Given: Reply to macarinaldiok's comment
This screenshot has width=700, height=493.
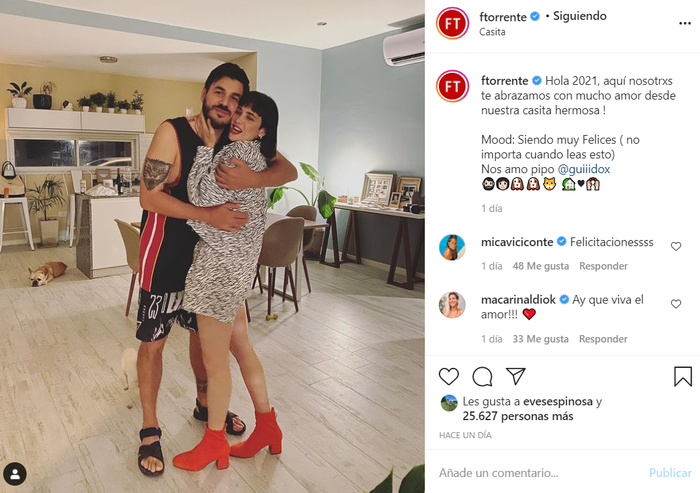Looking at the screenshot, I should click(x=603, y=339).
